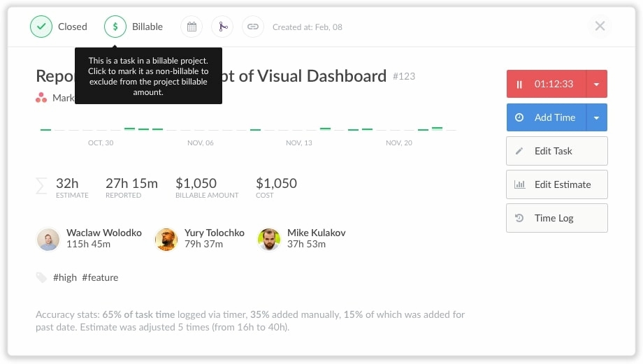Click the history icon in Time Log
Image resolution: width=643 pixels, height=364 pixels.
(x=519, y=218)
